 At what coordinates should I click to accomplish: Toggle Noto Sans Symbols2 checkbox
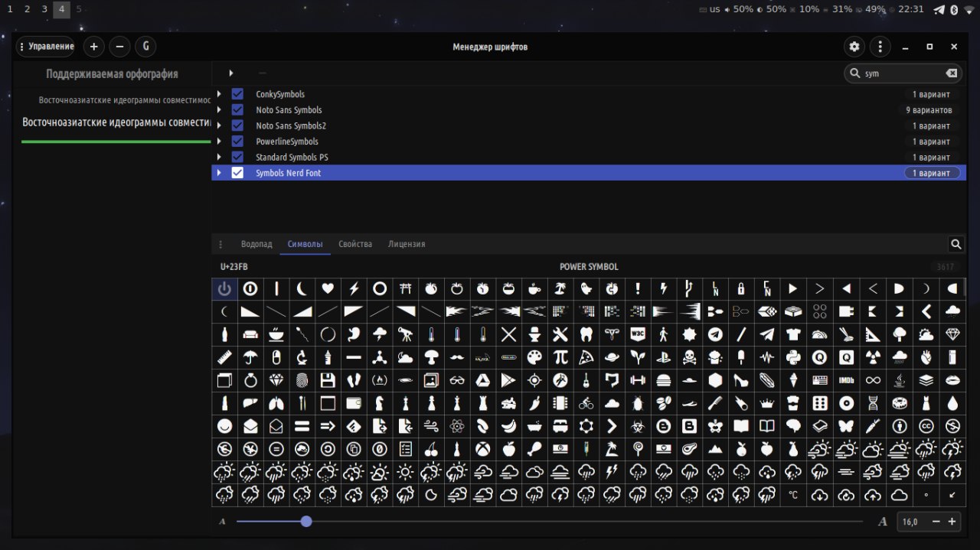pyautogui.click(x=237, y=125)
